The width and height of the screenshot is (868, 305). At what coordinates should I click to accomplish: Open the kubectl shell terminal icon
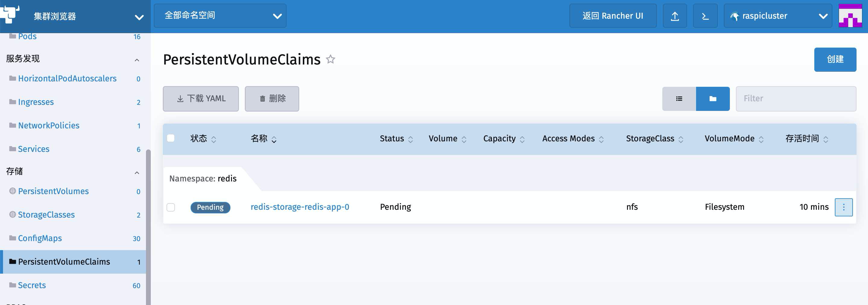click(x=705, y=16)
